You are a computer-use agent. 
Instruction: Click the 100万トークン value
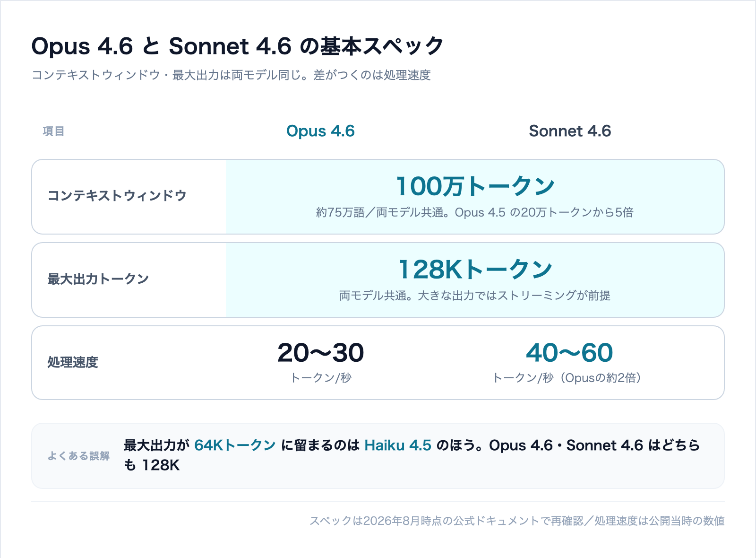(475, 186)
